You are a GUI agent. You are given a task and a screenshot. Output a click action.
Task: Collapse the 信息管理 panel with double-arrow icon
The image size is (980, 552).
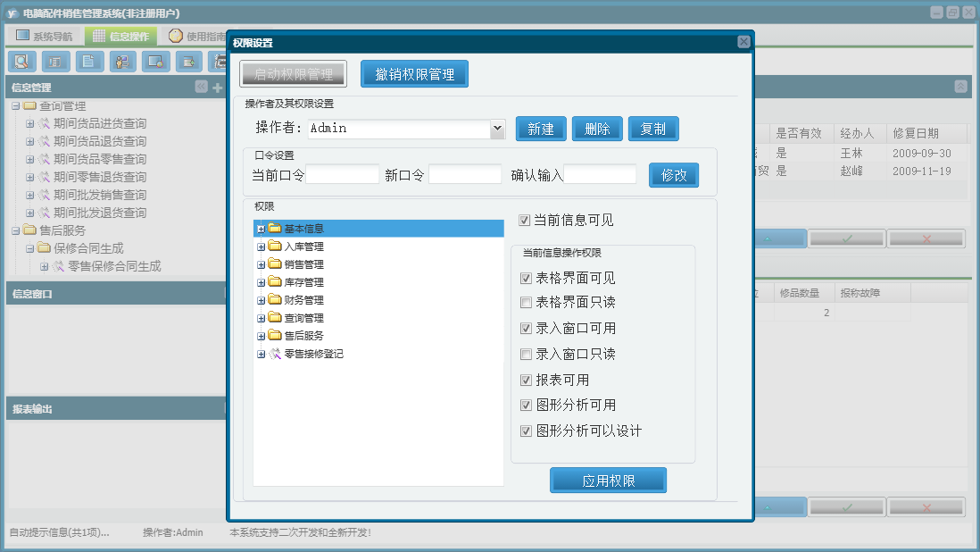click(202, 87)
